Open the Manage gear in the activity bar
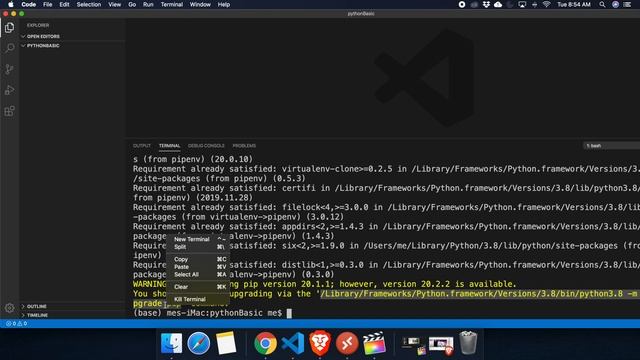Viewport: 640px width, 360px height. (x=9, y=308)
